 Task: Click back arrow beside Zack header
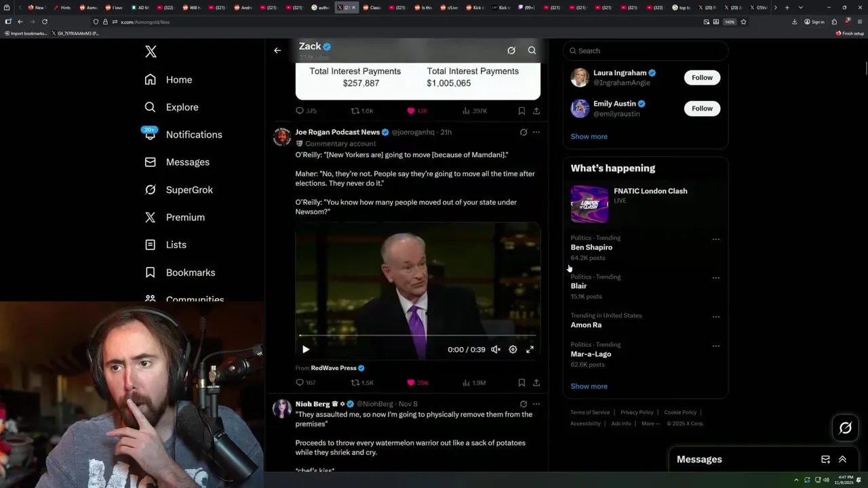[277, 50]
